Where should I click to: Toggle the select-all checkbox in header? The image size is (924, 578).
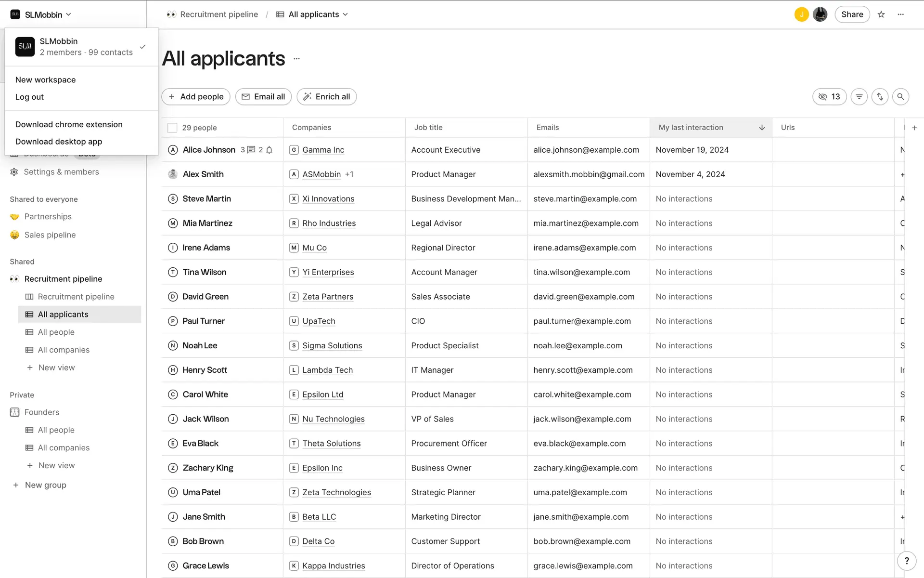pos(172,128)
